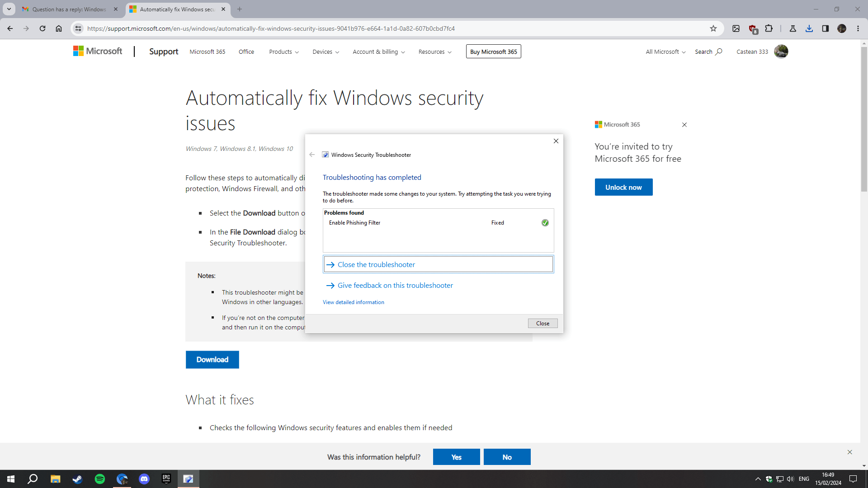The height and width of the screenshot is (488, 868).
Task: Click the browser address bar URL
Action: click(x=271, y=28)
